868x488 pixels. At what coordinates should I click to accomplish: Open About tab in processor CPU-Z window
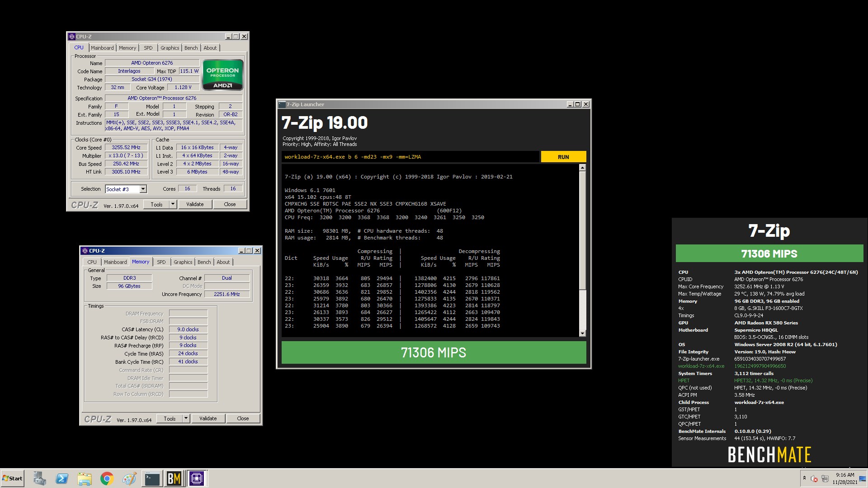210,48
